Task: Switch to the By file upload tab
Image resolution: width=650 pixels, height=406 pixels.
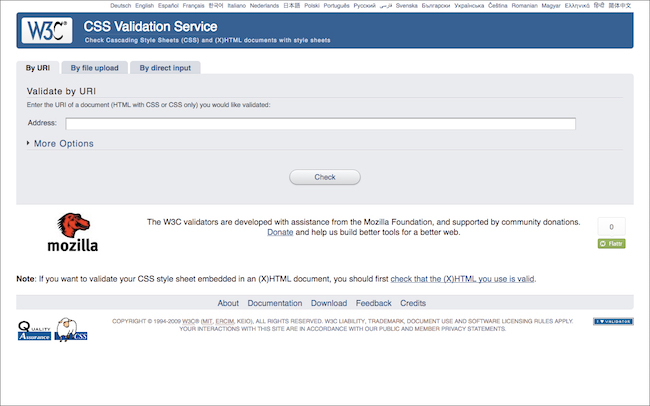Action: (x=94, y=68)
